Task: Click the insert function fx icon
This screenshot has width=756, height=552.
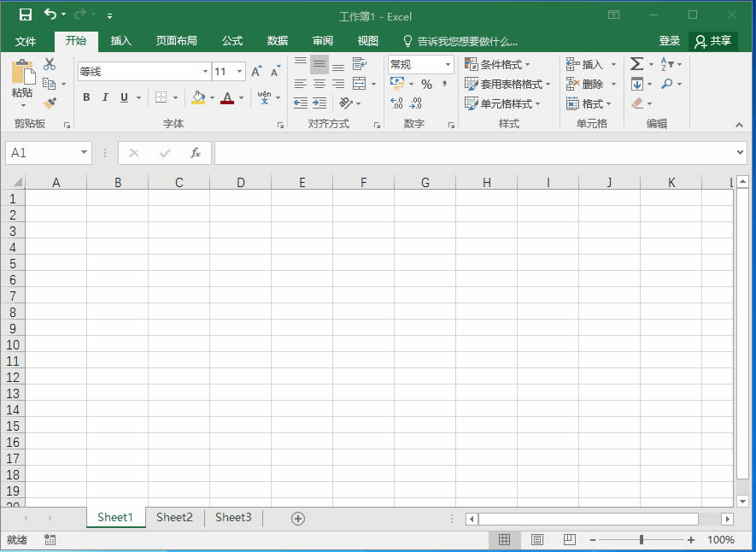Action: [x=195, y=153]
